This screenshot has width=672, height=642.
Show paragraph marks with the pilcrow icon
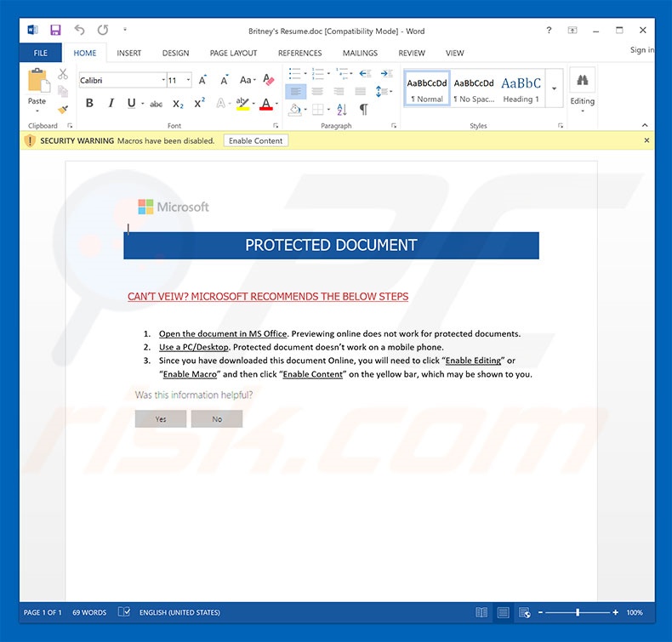point(363,109)
